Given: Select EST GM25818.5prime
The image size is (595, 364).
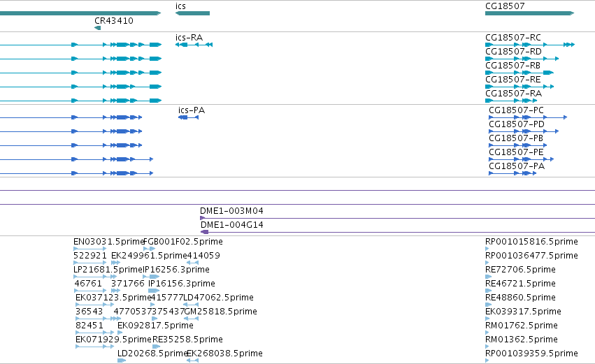Looking at the screenshot, I should point(192,319).
